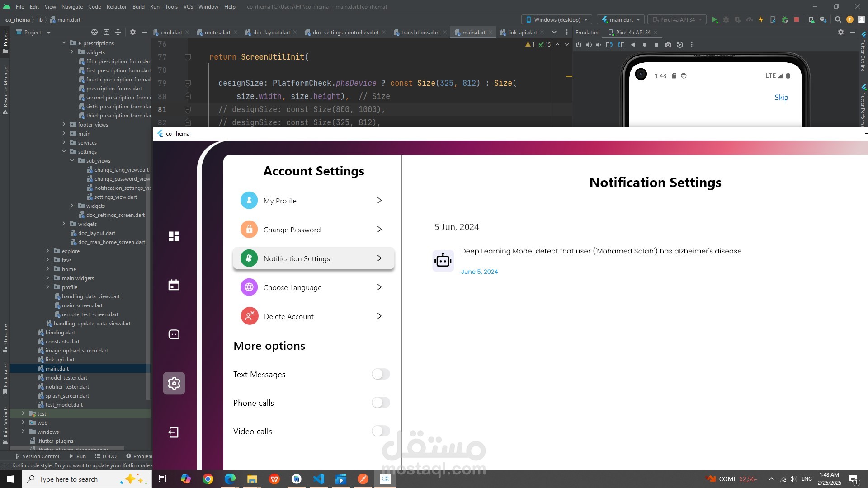Click the red Stop icon in toolbar
Viewport: 868px width, 488px height.
[797, 20]
